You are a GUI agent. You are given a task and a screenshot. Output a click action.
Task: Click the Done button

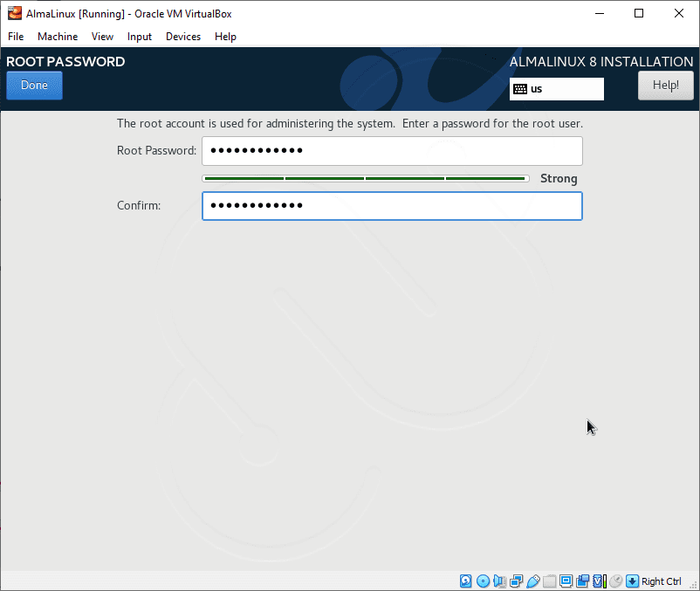34,86
